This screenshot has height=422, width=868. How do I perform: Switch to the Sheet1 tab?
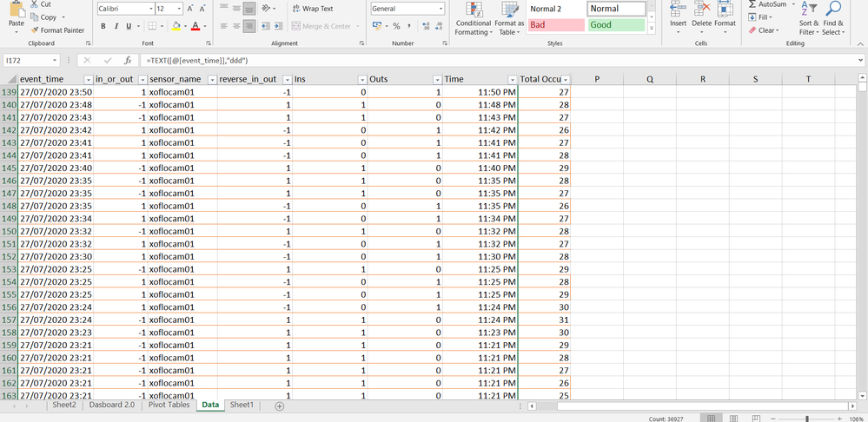[242, 405]
